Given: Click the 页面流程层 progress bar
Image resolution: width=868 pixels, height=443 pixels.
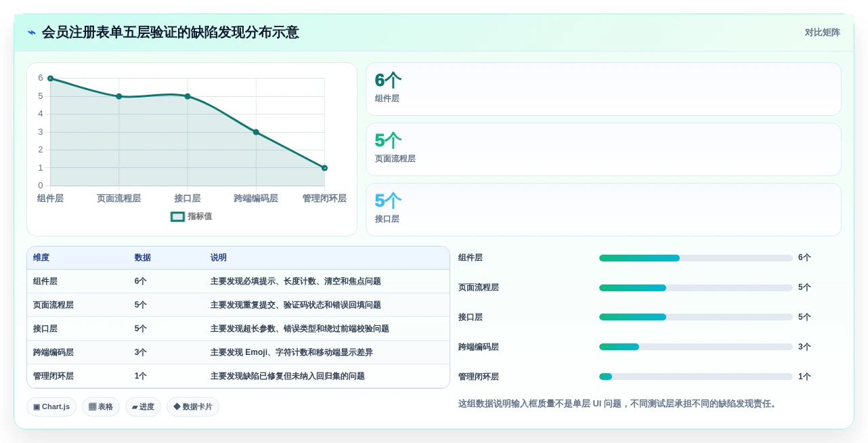Looking at the screenshot, I should pyautogui.click(x=696, y=288).
